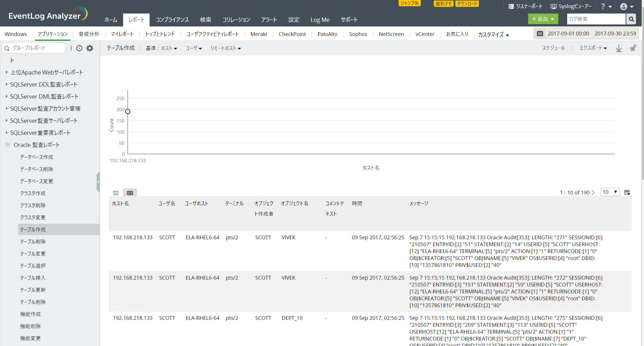Open the calendar date range picker
The width and height of the screenshot is (644, 346).
540,34
